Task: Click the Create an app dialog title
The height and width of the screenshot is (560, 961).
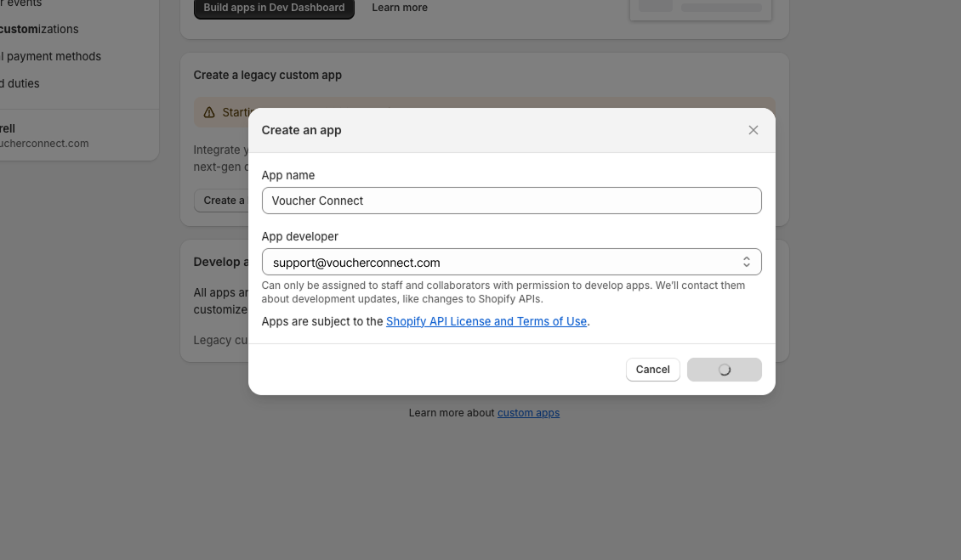Action: [x=301, y=130]
